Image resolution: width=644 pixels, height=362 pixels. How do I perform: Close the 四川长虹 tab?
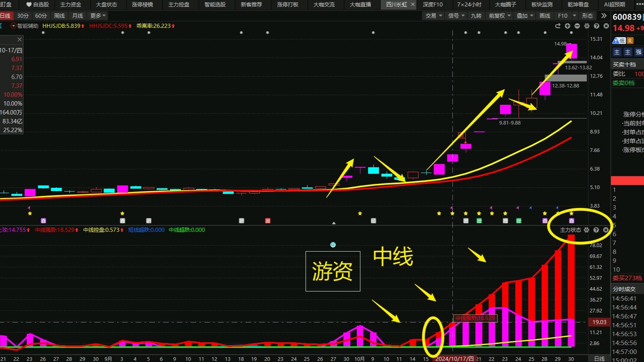coord(413,4)
